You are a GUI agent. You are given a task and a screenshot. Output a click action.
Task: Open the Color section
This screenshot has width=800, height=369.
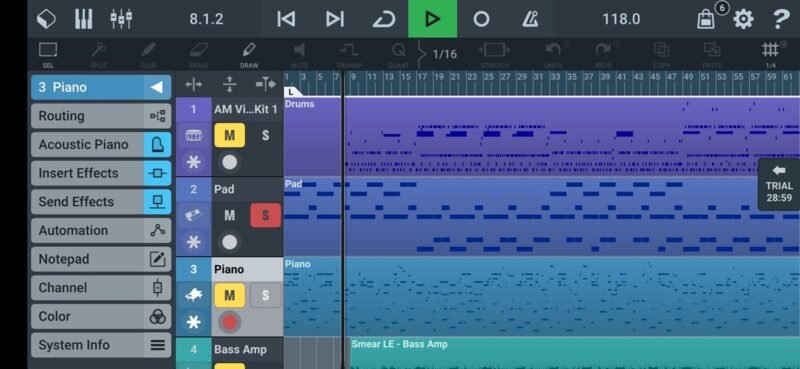[101, 316]
